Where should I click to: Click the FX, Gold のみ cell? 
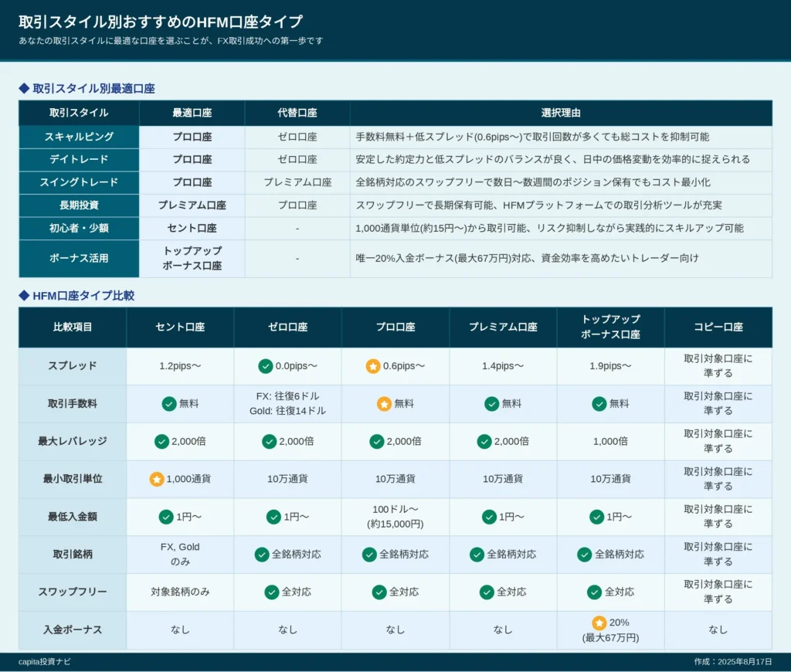pyautogui.click(x=180, y=555)
